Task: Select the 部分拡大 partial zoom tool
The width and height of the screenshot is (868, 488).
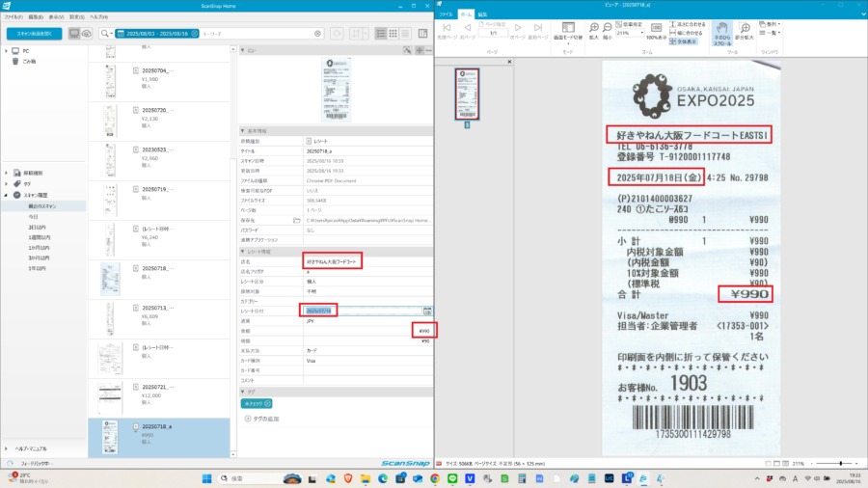Action: point(745,31)
